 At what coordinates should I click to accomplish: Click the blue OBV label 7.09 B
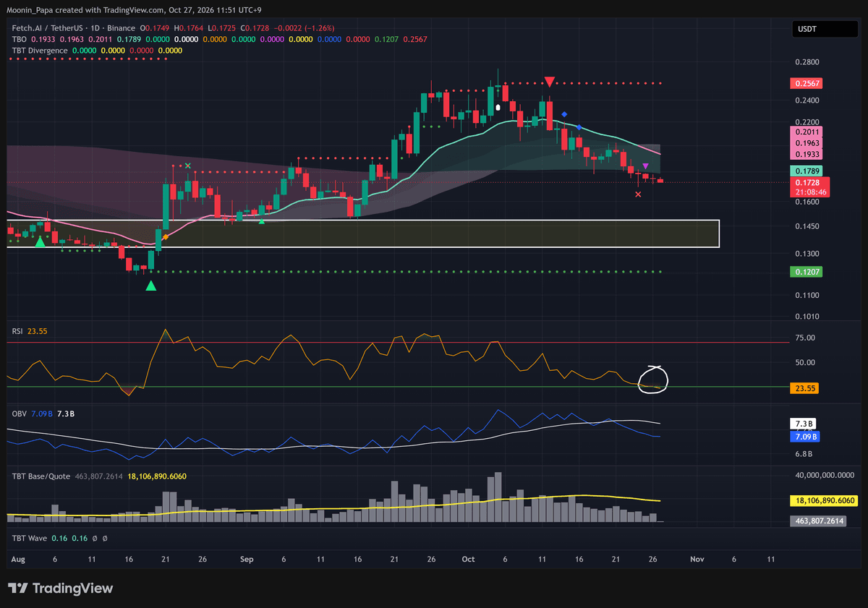point(807,437)
